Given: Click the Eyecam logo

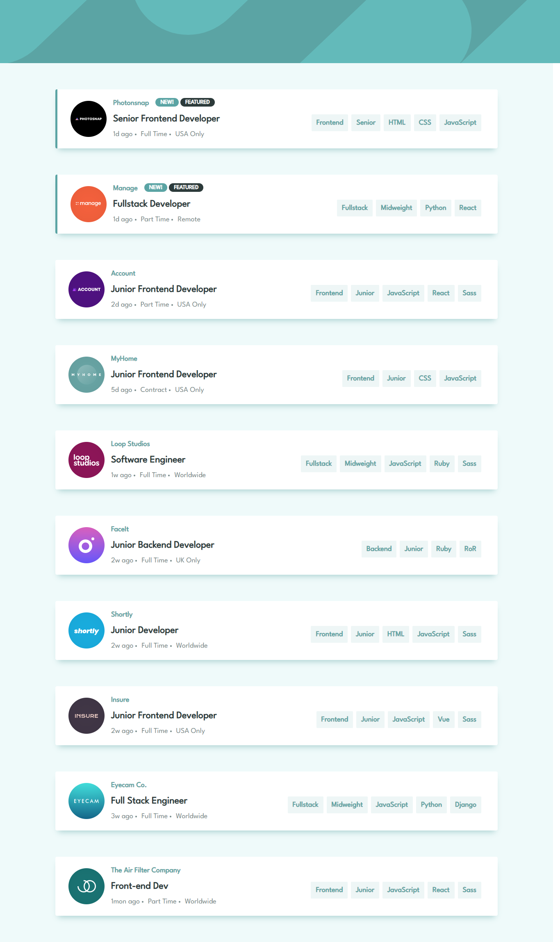Looking at the screenshot, I should (x=87, y=801).
